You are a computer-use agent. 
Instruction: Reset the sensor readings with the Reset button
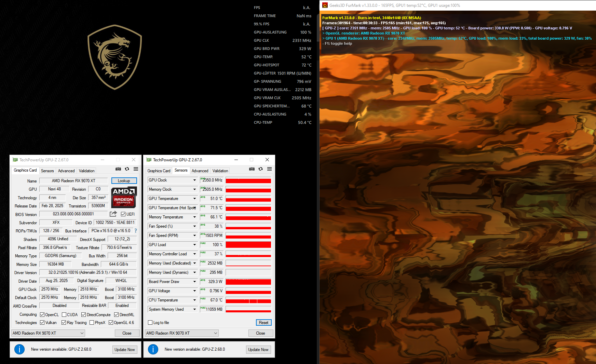click(x=263, y=322)
